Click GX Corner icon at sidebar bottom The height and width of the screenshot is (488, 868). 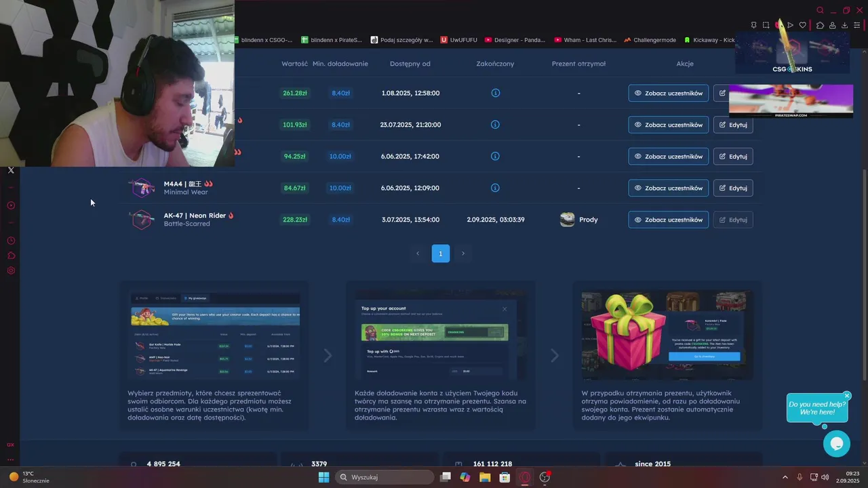click(x=11, y=445)
